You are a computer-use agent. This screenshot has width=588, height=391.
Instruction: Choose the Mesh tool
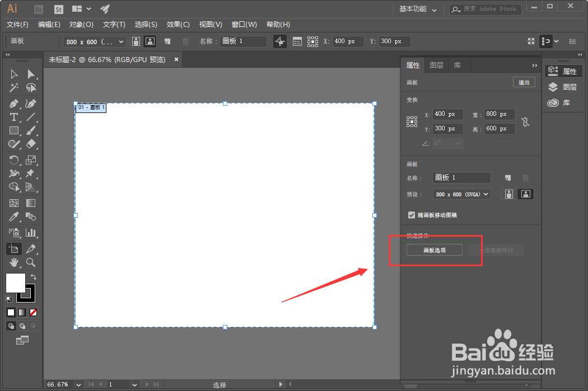(14, 203)
